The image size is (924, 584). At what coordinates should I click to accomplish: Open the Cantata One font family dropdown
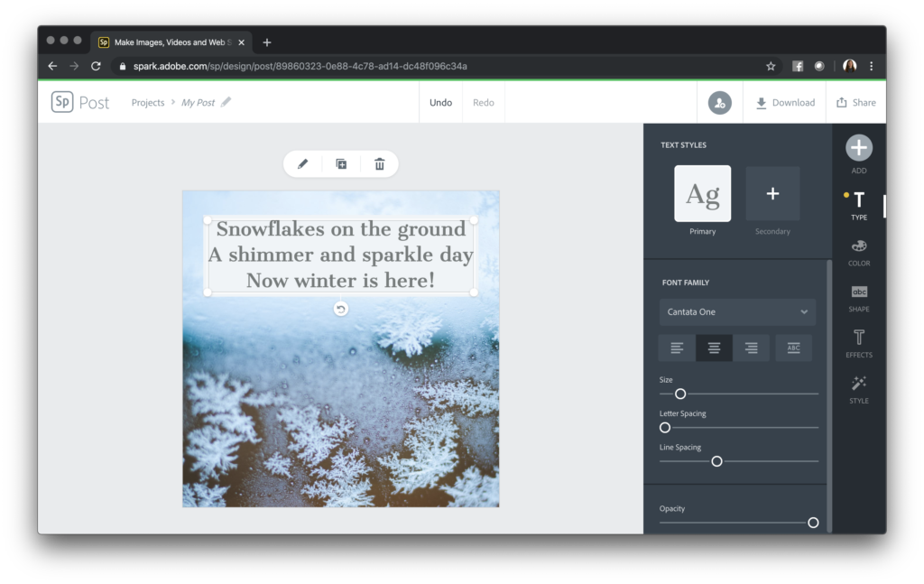tap(737, 311)
